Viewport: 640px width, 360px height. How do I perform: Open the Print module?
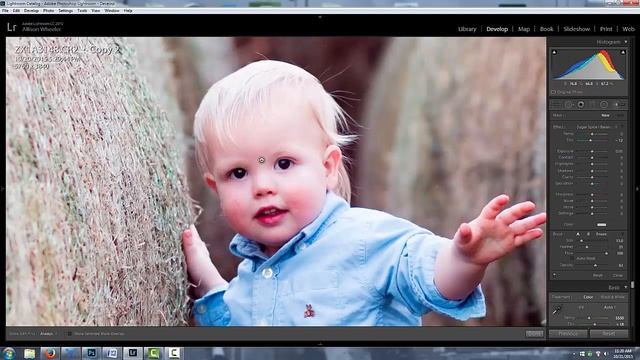(x=606, y=29)
